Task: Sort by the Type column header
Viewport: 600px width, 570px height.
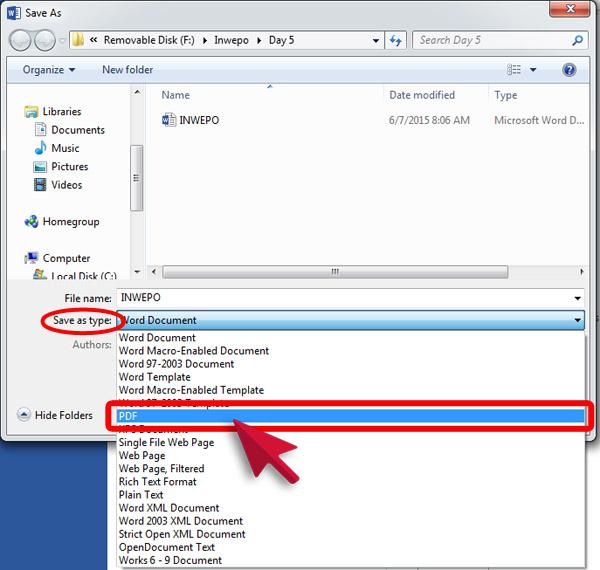Action: [505, 95]
